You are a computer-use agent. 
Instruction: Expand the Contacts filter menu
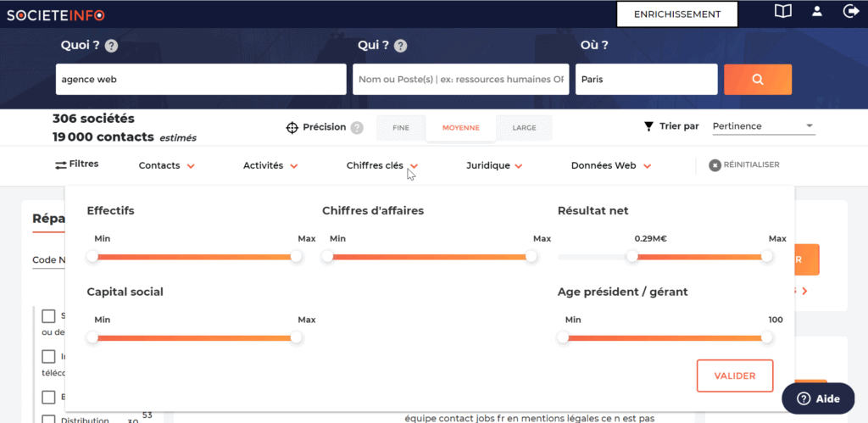167,166
